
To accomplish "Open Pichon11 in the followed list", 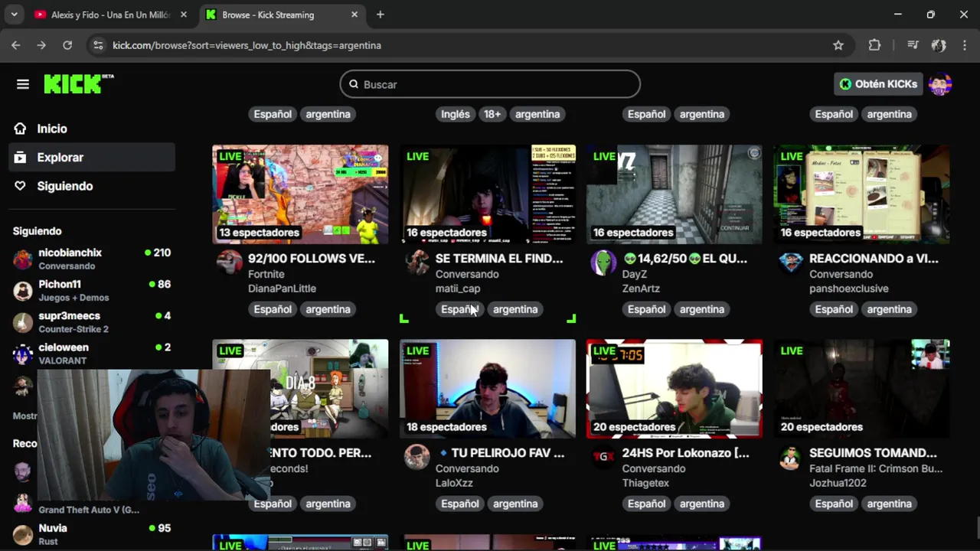I will coord(92,290).
